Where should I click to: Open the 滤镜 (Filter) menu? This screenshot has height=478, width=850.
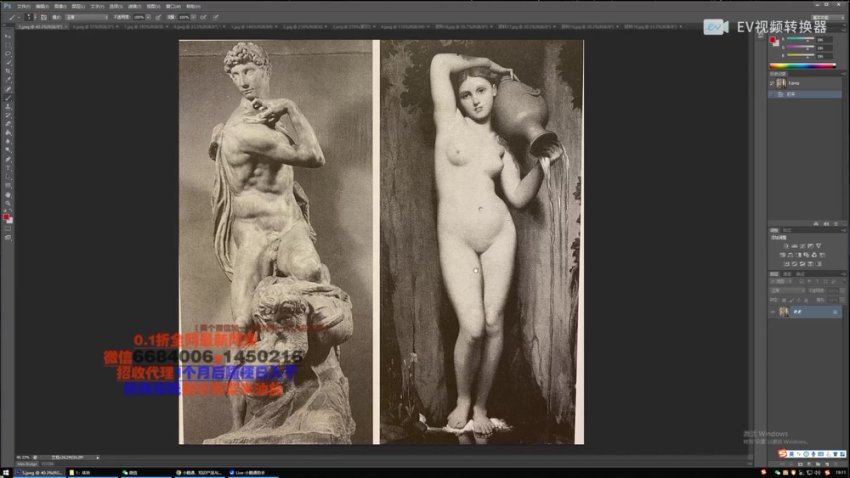coord(135,7)
